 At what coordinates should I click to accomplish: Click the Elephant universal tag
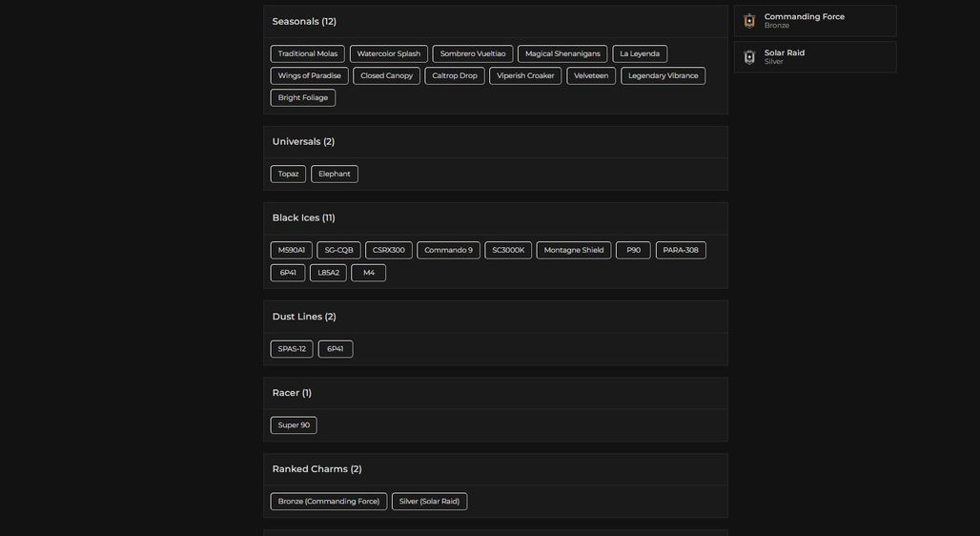coord(335,174)
